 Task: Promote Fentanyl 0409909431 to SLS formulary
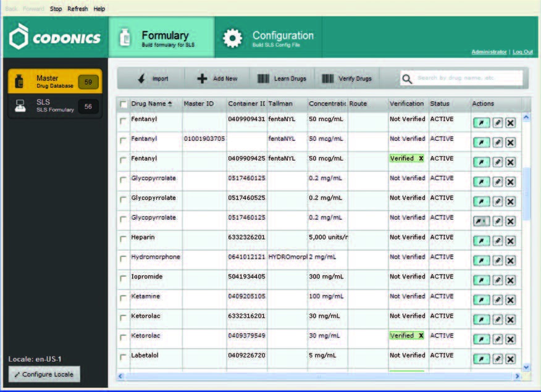point(481,122)
